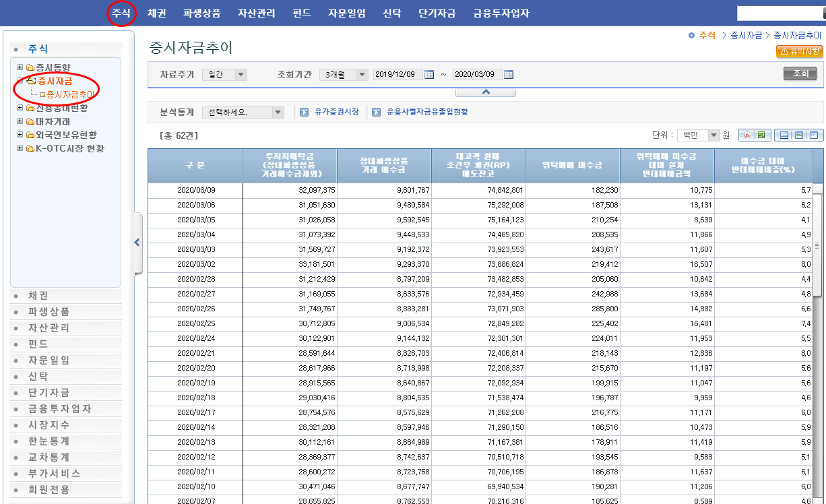This screenshot has height=504, width=826.
Task: Open the sidebar 부가서비스 section
Action: click(66, 474)
